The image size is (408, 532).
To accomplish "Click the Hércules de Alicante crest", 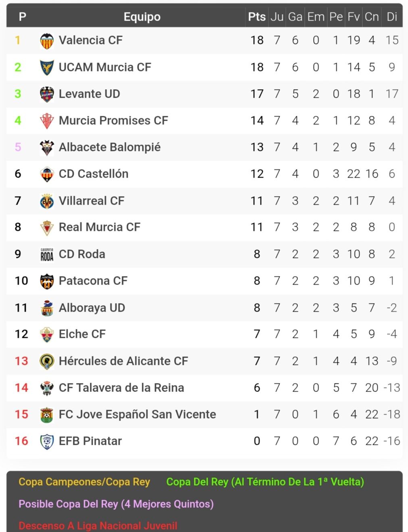I will [x=47, y=361].
